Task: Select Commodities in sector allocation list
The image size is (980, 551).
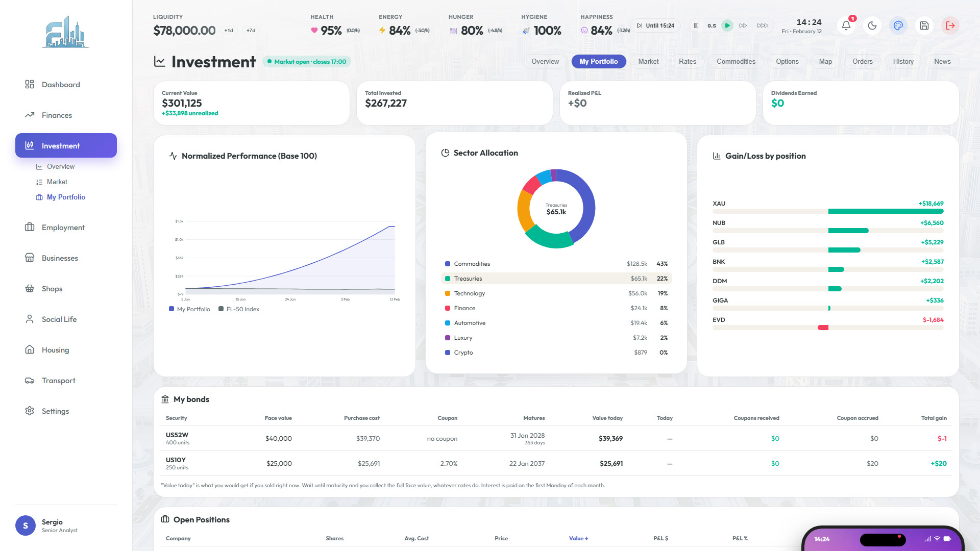Action: click(x=556, y=264)
